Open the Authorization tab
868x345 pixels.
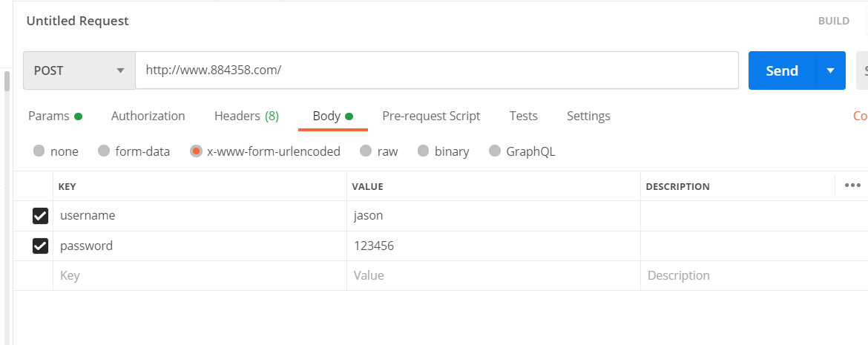coord(148,116)
